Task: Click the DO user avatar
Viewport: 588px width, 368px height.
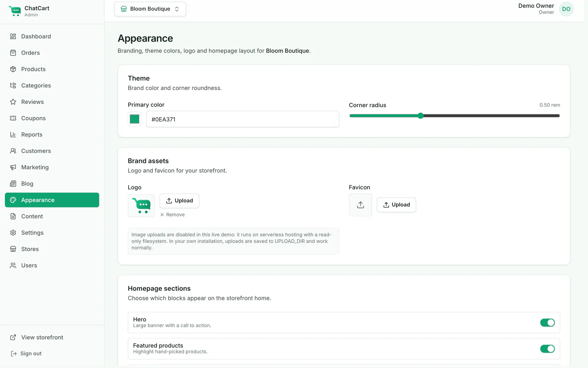Action: pyautogui.click(x=566, y=9)
